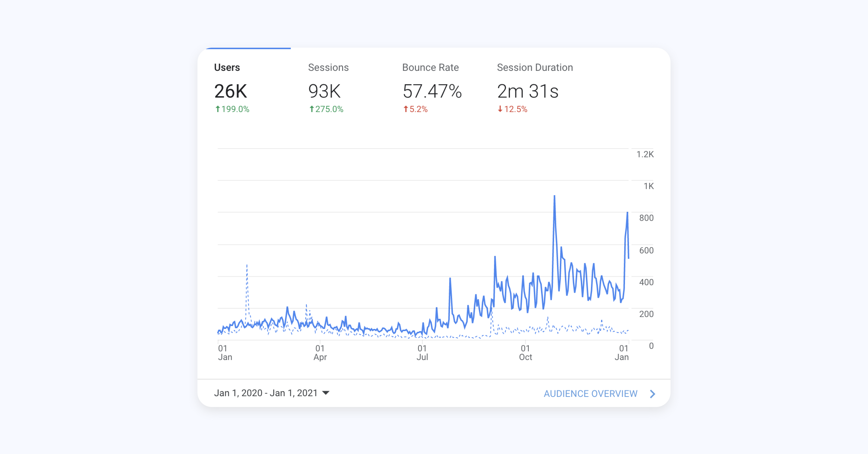Click the 01 Jul x-axis label
This screenshot has height=454, width=868.
[422, 353]
